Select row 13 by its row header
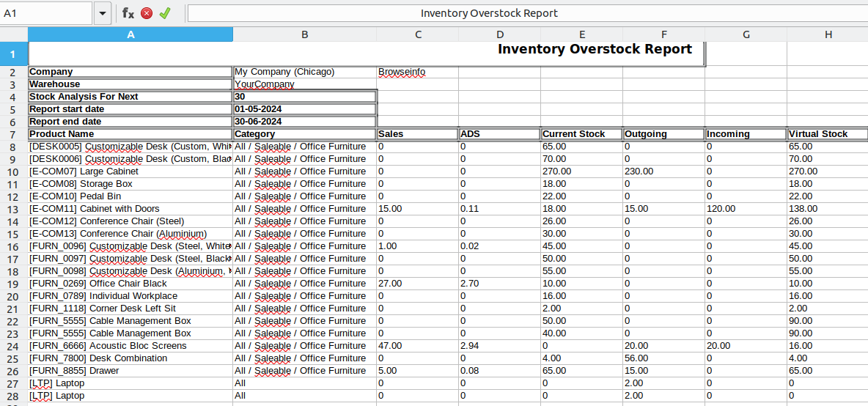The image size is (868, 406). pyautogui.click(x=13, y=209)
